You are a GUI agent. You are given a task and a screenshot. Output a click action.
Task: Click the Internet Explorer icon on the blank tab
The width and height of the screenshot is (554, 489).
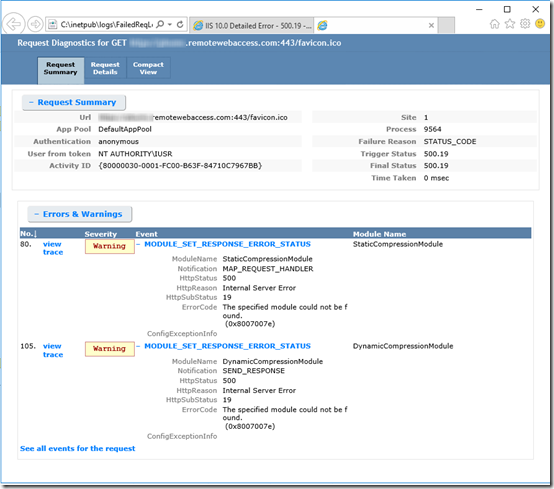(322, 25)
